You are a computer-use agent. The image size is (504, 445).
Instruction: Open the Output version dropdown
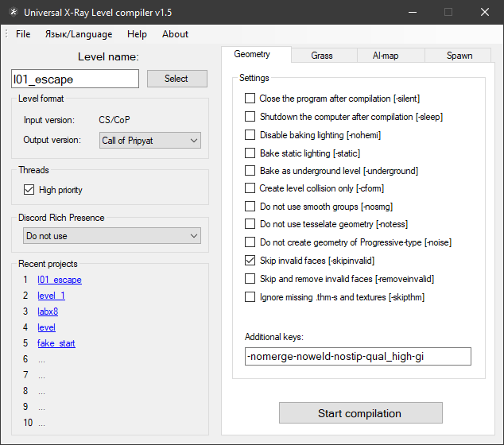point(150,141)
